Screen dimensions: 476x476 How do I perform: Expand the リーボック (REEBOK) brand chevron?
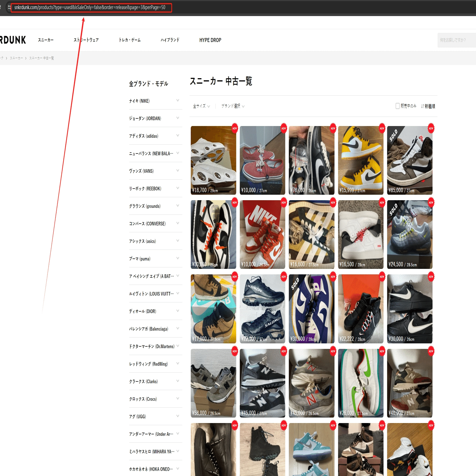[178, 188]
